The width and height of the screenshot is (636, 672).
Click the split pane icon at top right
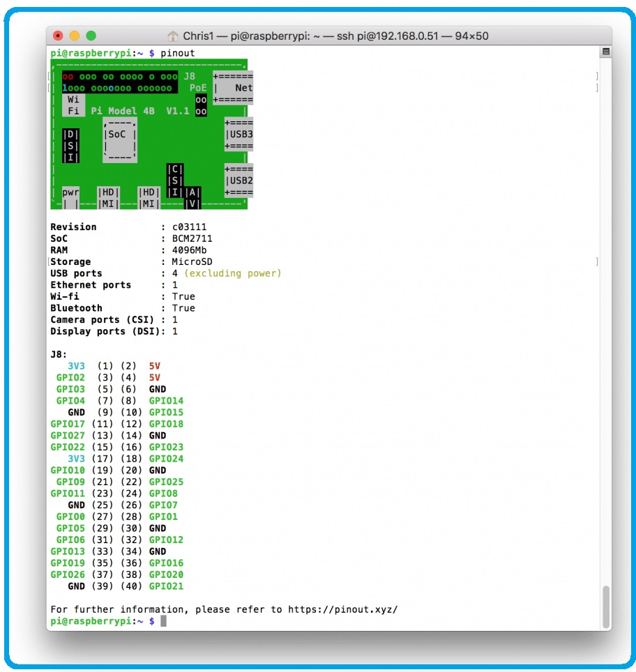[605, 52]
